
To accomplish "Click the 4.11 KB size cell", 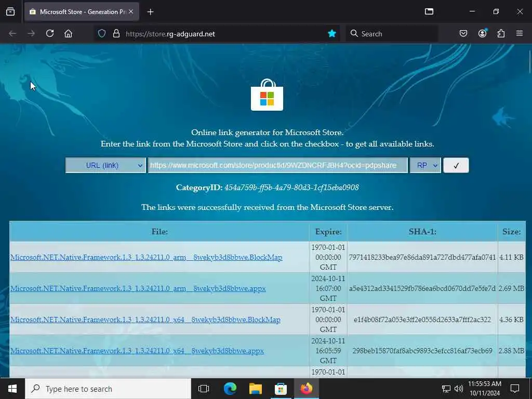I will pyautogui.click(x=511, y=257).
